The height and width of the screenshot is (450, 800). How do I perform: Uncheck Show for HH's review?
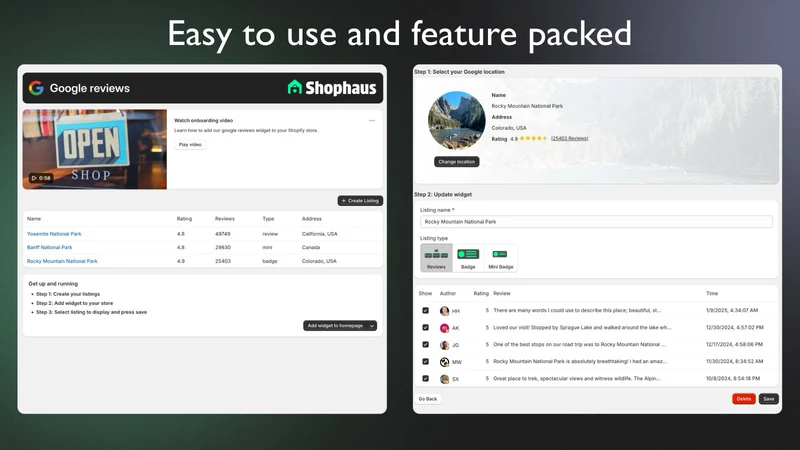click(426, 310)
